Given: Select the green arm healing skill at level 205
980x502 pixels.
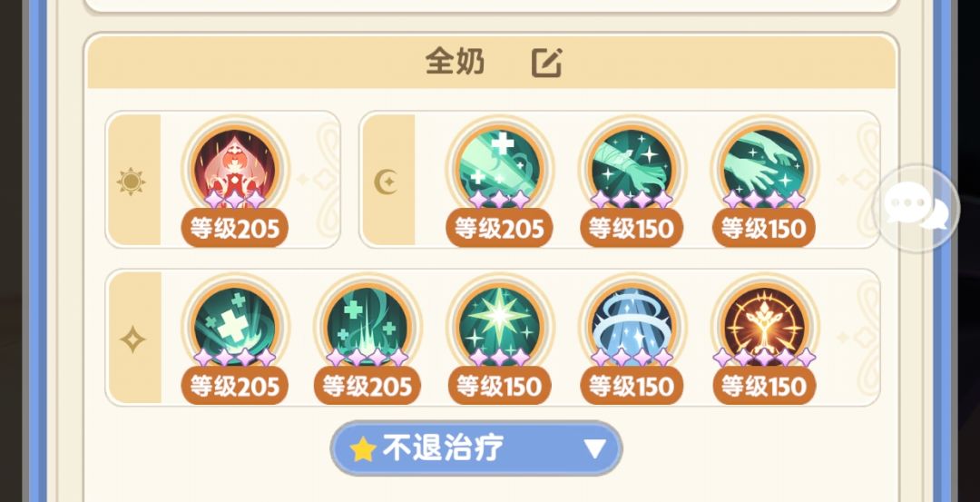Looking at the screenshot, I should point(499,169).
